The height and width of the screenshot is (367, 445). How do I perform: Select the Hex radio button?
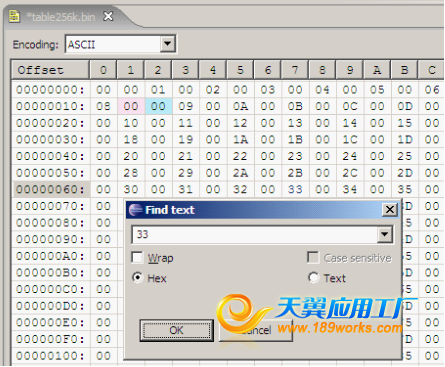point(137,277)
